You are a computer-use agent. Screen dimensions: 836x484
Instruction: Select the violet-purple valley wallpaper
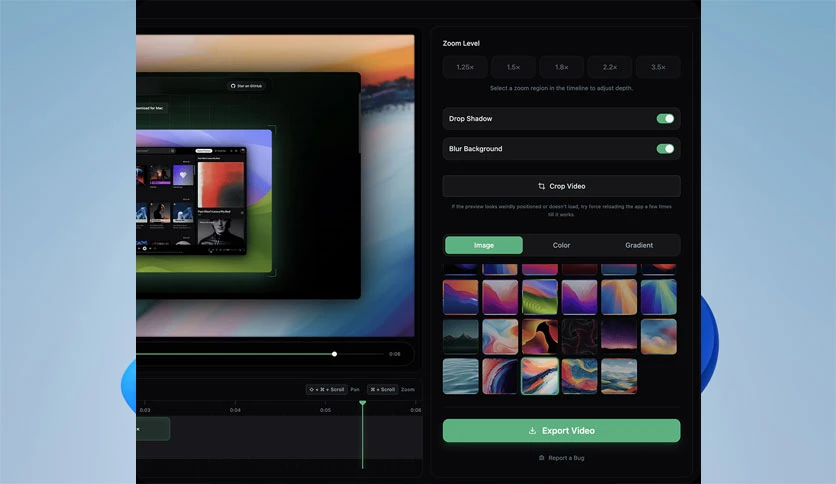(x=580, y=297)
